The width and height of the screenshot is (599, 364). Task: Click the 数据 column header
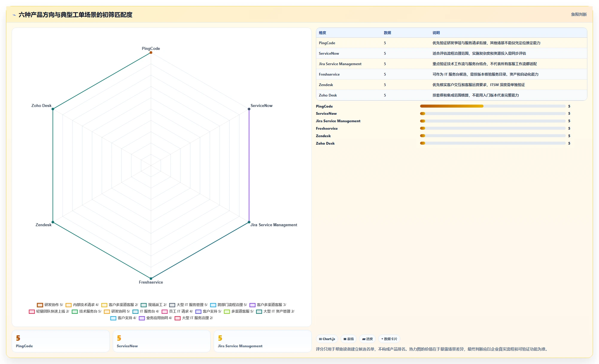pyautogui.click(x=387, y=33)
